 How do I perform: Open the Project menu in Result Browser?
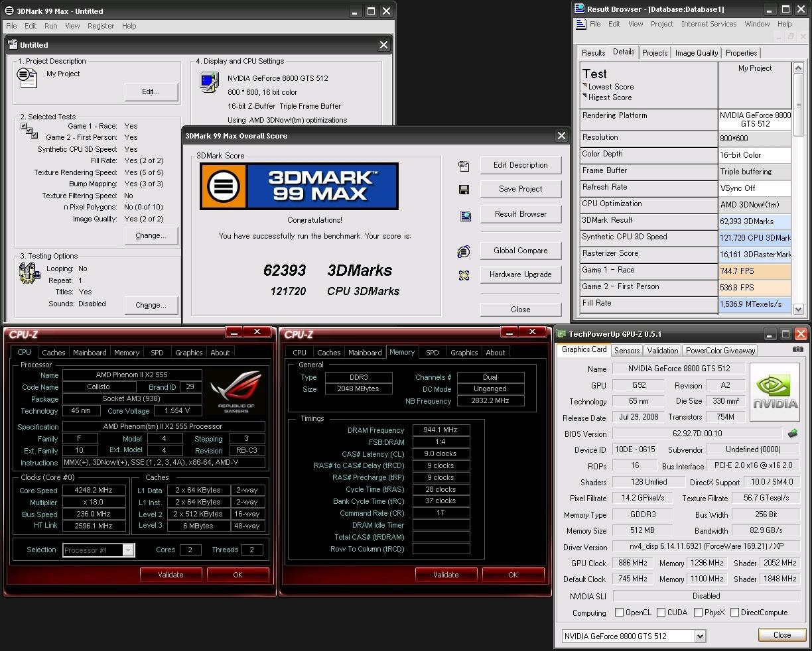pos(662,24)
